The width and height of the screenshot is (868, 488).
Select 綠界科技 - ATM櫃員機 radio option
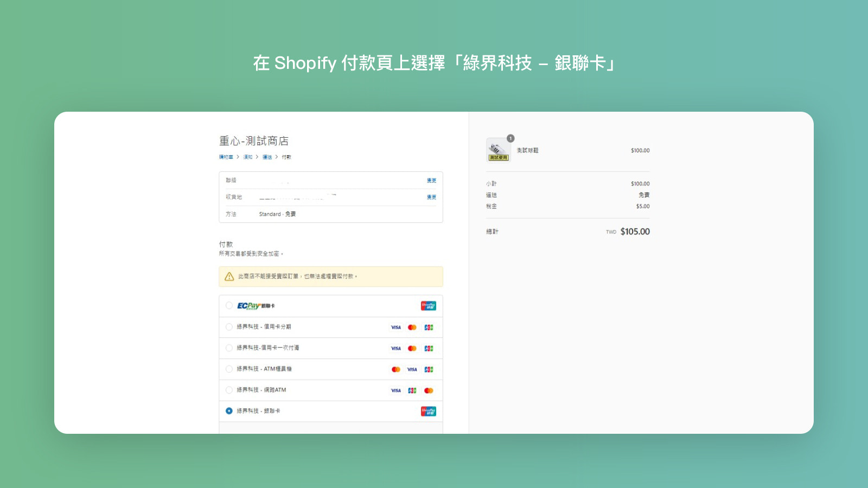pyautogui.click(x=229, y=369)
